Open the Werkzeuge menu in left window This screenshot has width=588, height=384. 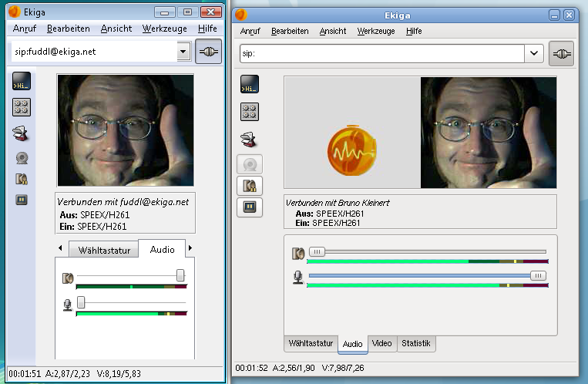(164, 29)
